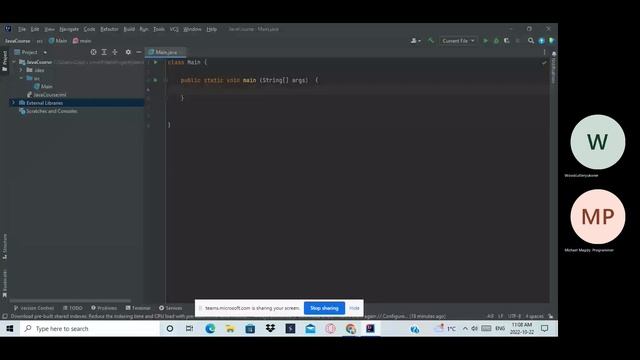Click Hide link on sharing banner

click(x=354, y=308)
